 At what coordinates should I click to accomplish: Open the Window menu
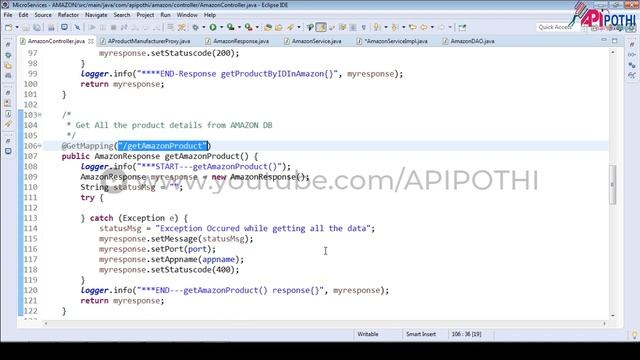coord(187,15)
